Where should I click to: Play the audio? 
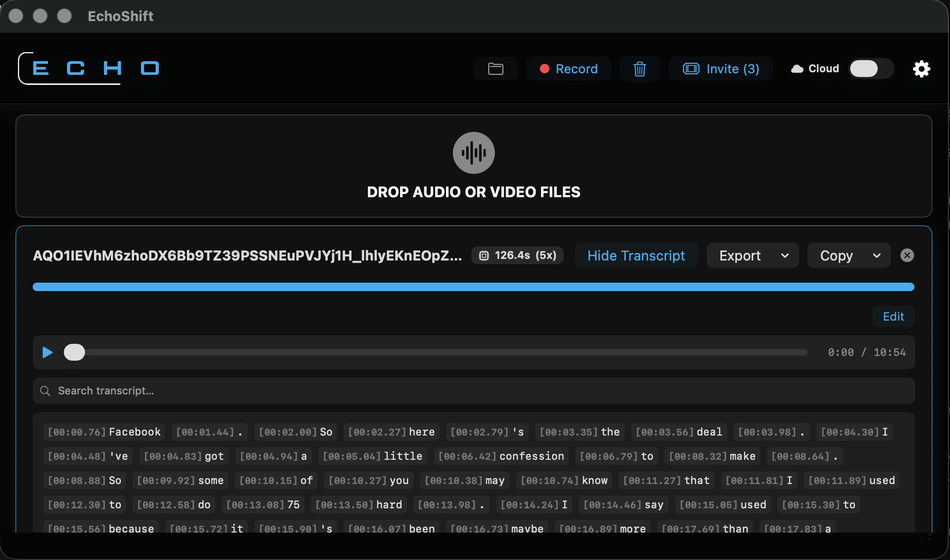(47, 352)
